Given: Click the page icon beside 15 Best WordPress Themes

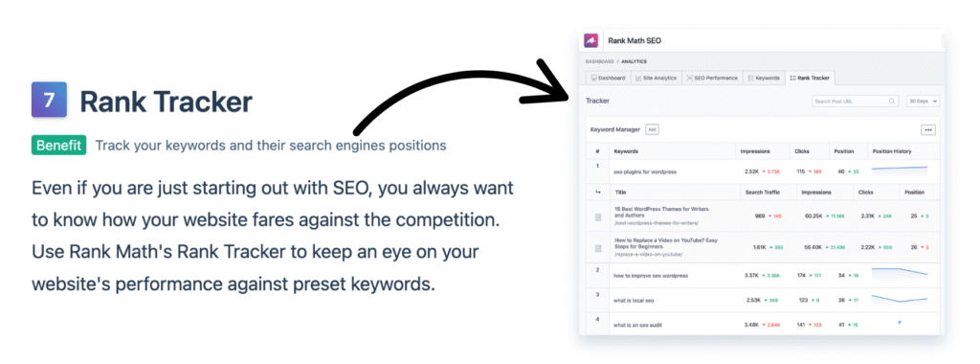Looking at the screenshot, I should [x=597, y=216].
